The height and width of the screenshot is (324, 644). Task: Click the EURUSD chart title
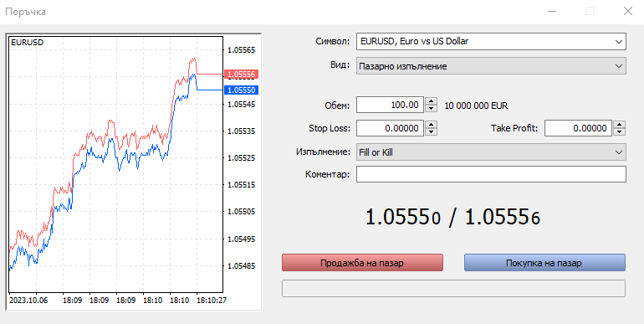point(27,43)
